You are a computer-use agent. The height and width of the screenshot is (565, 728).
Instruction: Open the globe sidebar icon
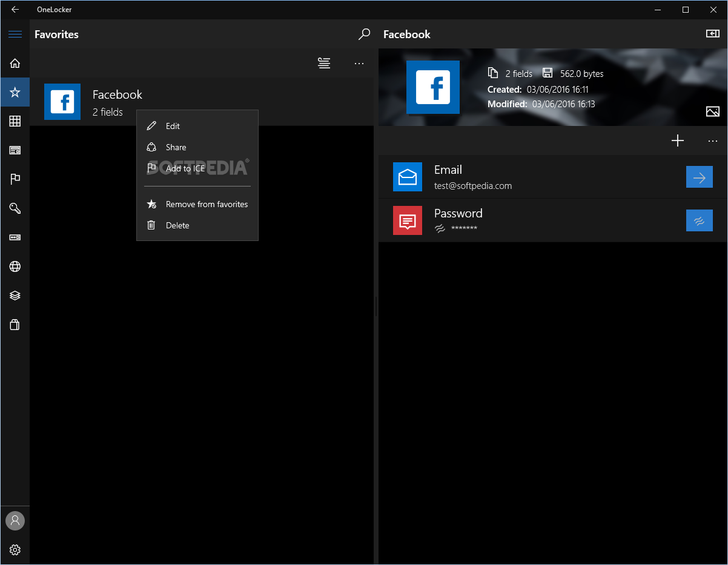[x=15, y=266]
